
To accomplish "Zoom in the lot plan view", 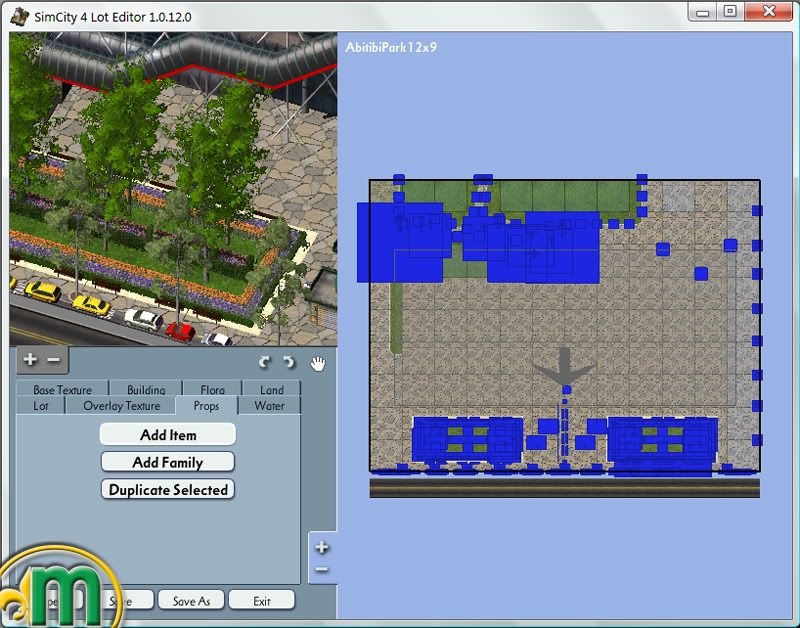I will (322, 548).
